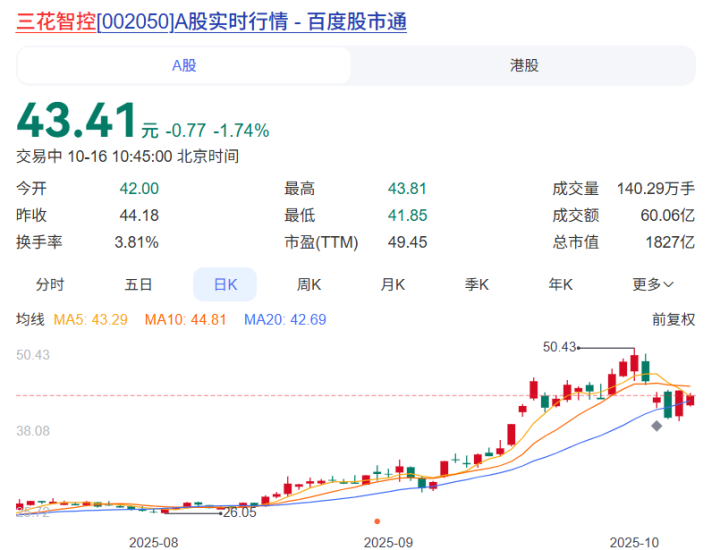Click the orange dot marker below chart
Screen dimensions: 720x550
coord(377,521)
